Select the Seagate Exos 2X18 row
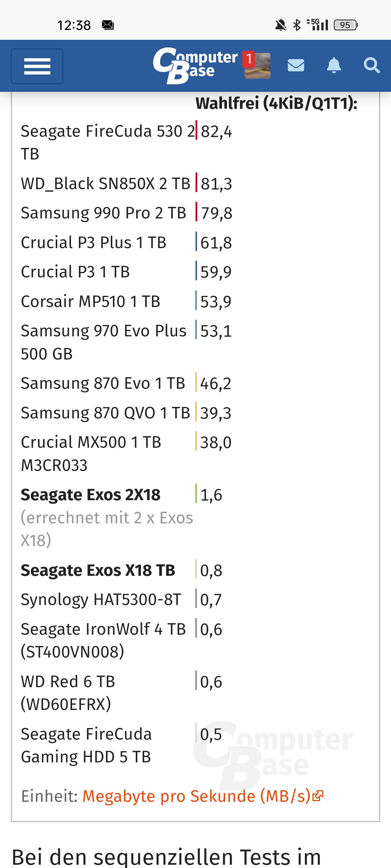Viewport: 391px width, 868px height. (x=195, y=517)
